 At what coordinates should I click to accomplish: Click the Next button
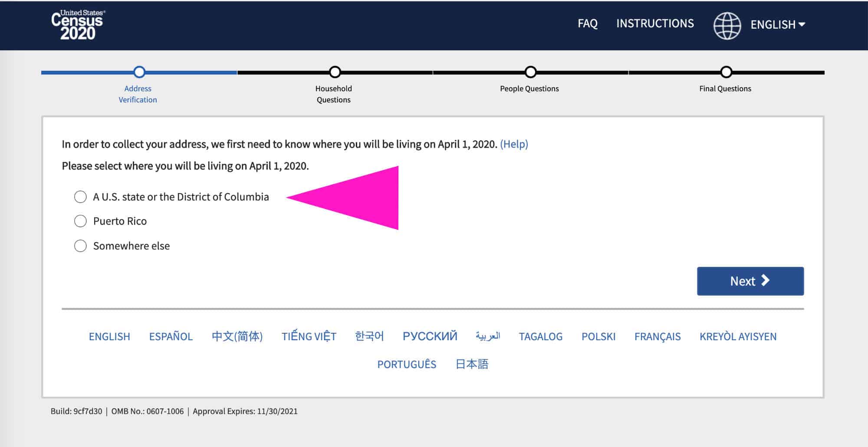tap(750, 281)
